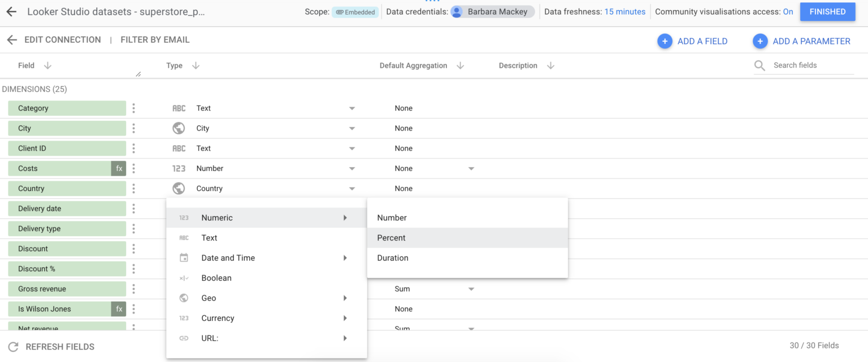
Task: Open the Type dropdown for Category
Action: tap(351, 108)
